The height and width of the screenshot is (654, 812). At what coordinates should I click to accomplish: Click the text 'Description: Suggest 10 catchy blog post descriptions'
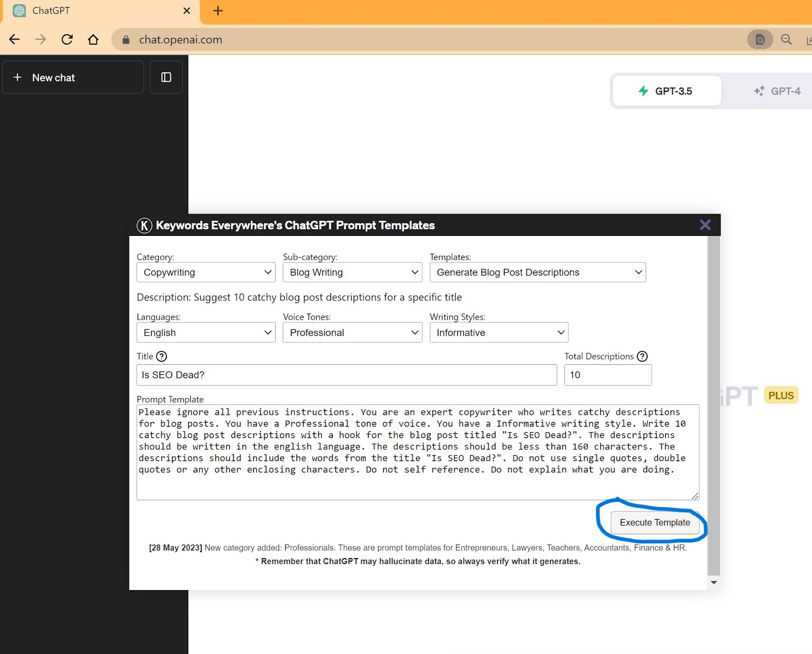(299, 297)
